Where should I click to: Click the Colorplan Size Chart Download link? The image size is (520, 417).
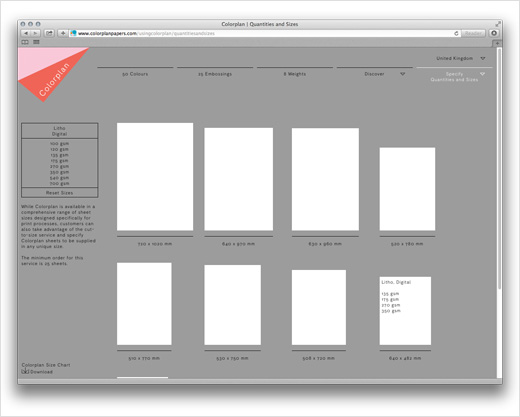pyautogui.click(x=37, y=372)
